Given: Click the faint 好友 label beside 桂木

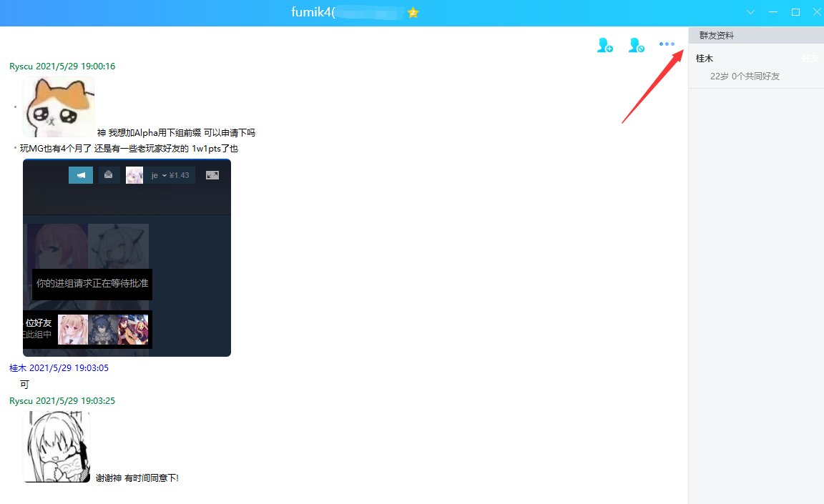Looking at the screenshot, I should click(x=810, y=59).
